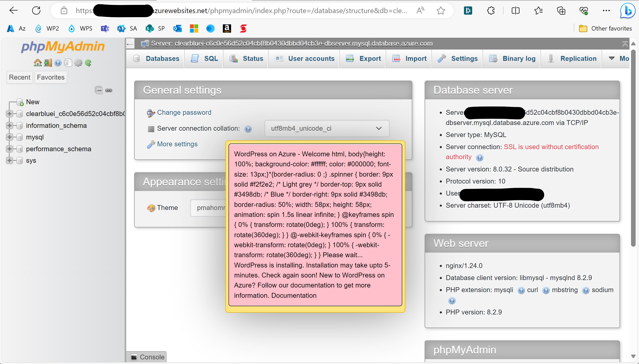Create a New database from tree
This screenshot has width=639, height=364.
(33, 102)
